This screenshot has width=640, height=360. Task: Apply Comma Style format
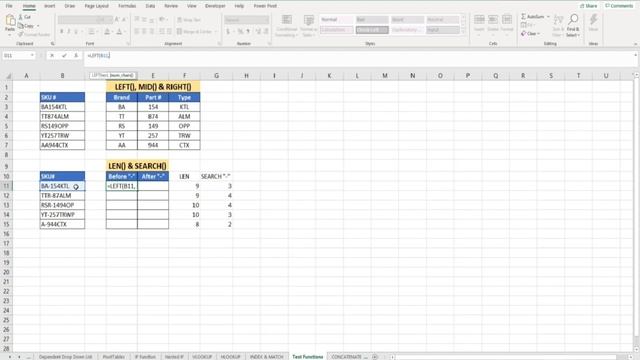coord(248,31)
